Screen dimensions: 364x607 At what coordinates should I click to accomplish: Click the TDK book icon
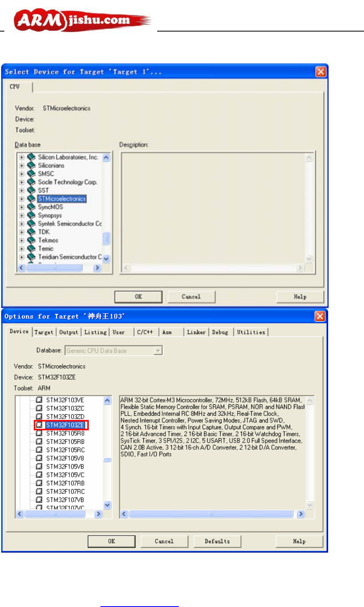[31, 232]
